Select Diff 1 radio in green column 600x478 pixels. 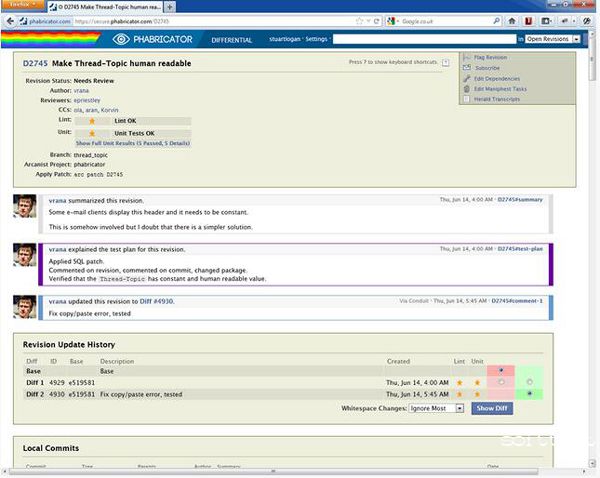[x=530, y=382]
